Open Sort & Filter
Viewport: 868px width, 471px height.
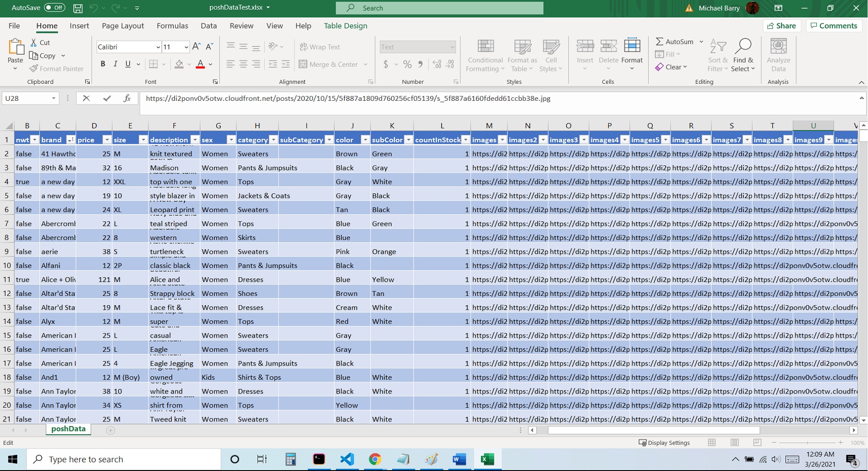click(718, 55)
